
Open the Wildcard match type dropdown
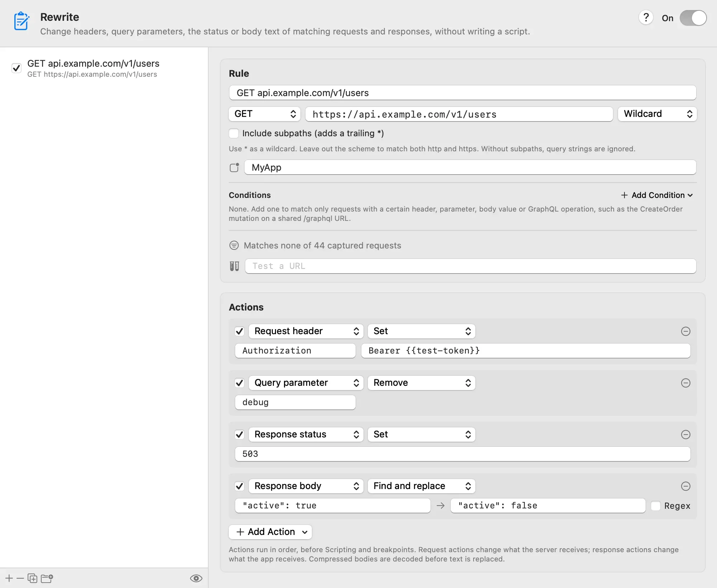coord(657,114)
